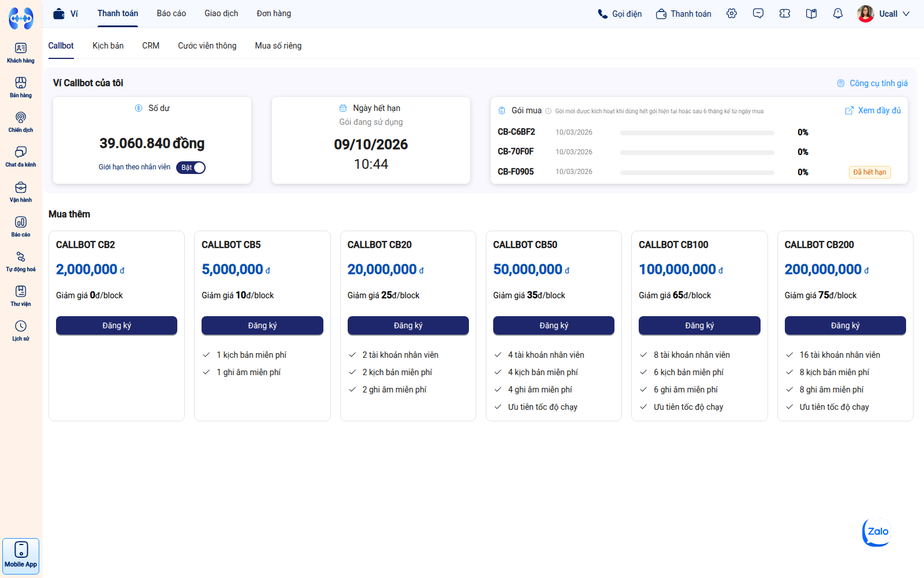Open the guide book icon in the header
Viewport: 924px width, 578px height.
(811, 13)
